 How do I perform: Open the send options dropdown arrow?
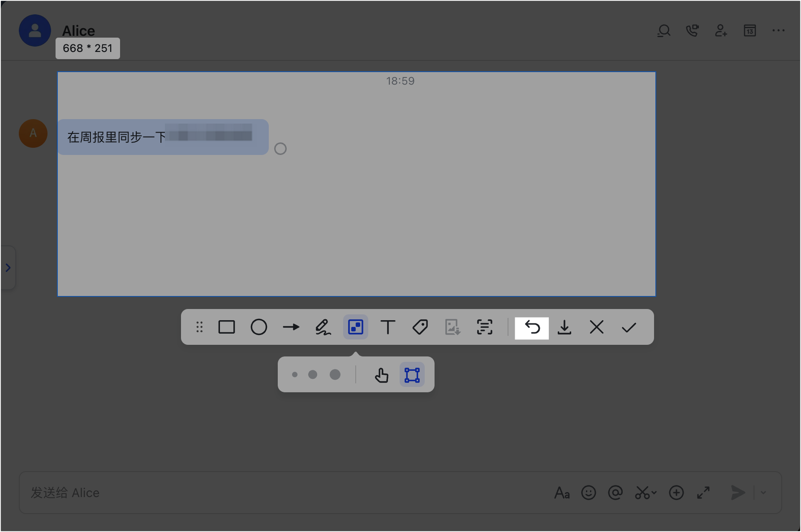pyautogui.click(x=763, y=493)
